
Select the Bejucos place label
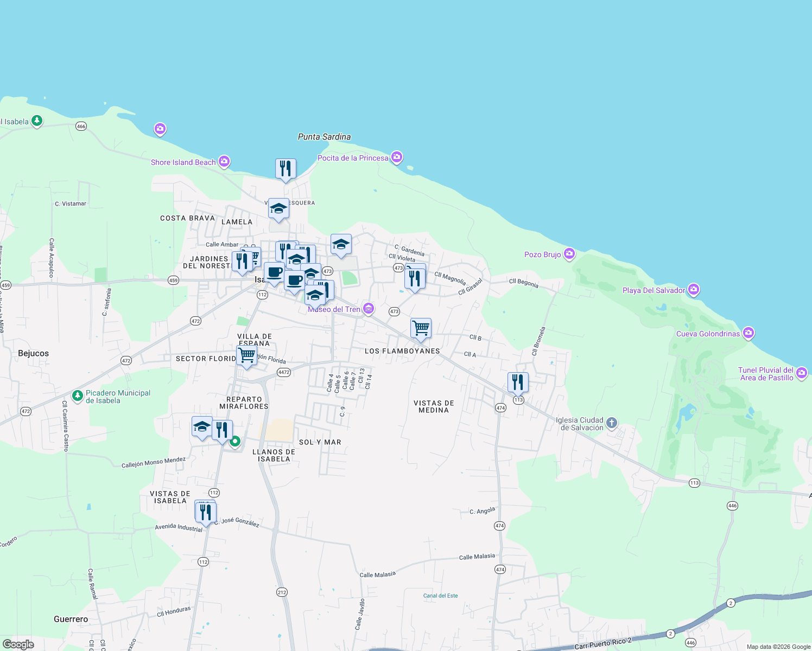click(33, 353)
